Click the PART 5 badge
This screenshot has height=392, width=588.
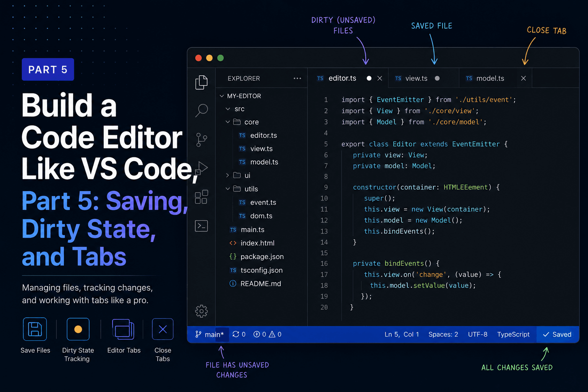pyautogui.click(x=48, y=69)
